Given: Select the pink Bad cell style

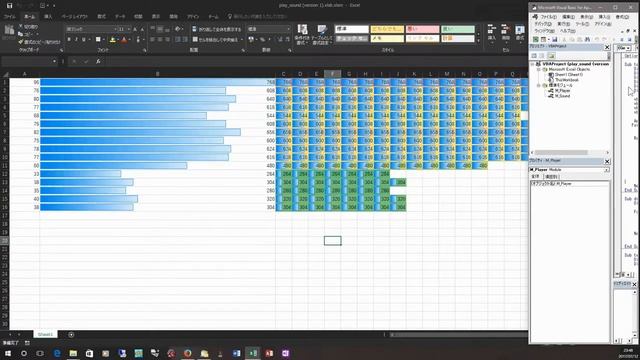Looking at the screenshot, I should [422, 29].
